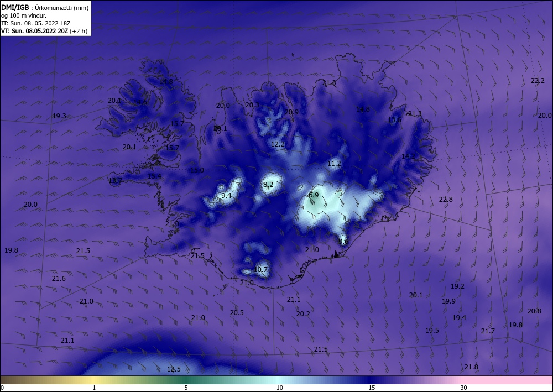Select the 15 tick label on the scale
553x392 pixels.
pos(372,388)
